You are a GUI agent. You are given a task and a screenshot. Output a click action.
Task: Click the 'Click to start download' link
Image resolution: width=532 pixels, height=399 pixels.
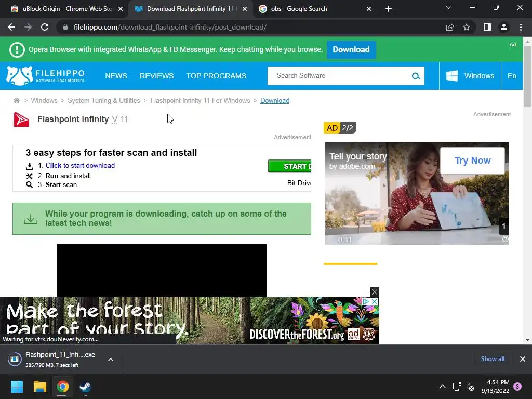80,165
